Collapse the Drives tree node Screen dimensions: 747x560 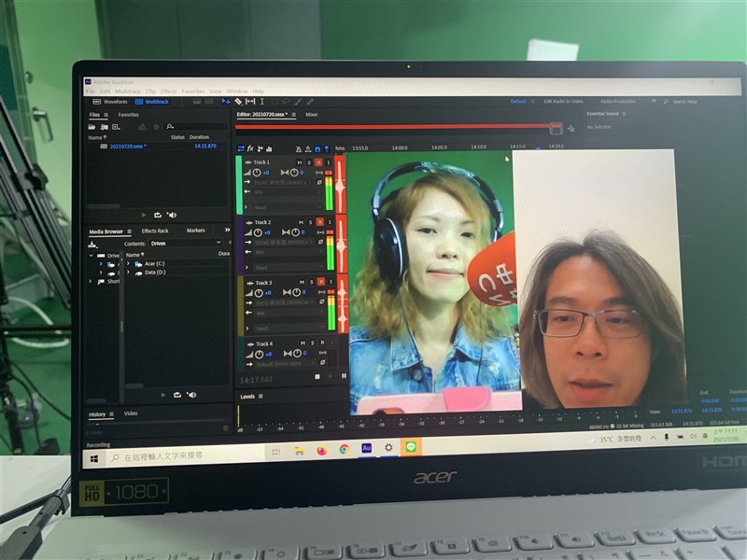91,256
